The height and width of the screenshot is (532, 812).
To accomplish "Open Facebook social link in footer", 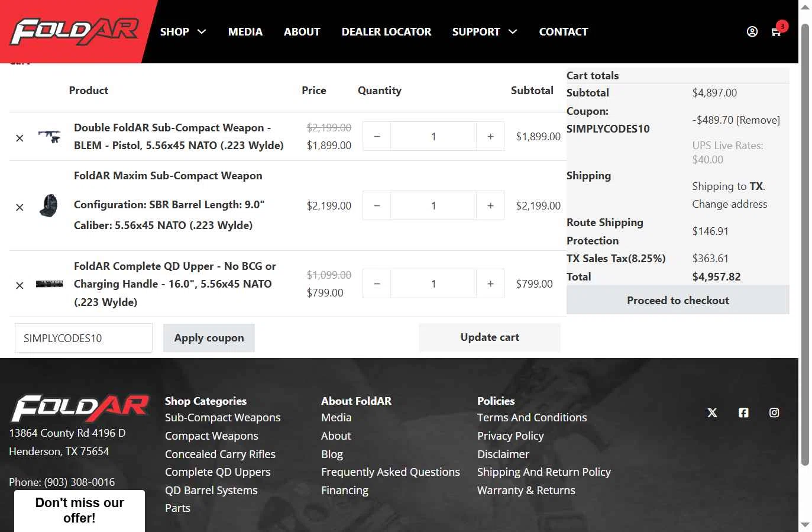I will pos(743,412).
